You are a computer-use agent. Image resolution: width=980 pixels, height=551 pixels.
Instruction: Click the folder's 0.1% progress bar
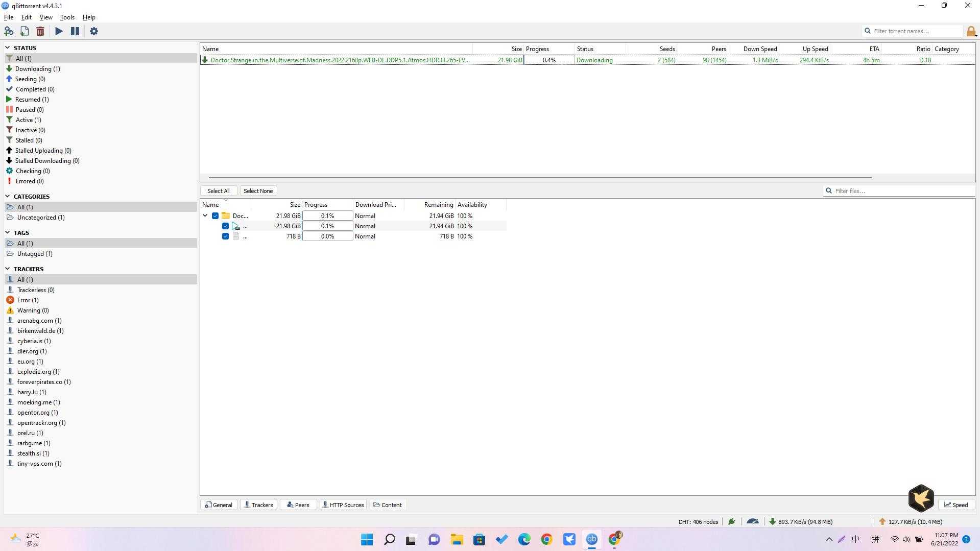327,215
